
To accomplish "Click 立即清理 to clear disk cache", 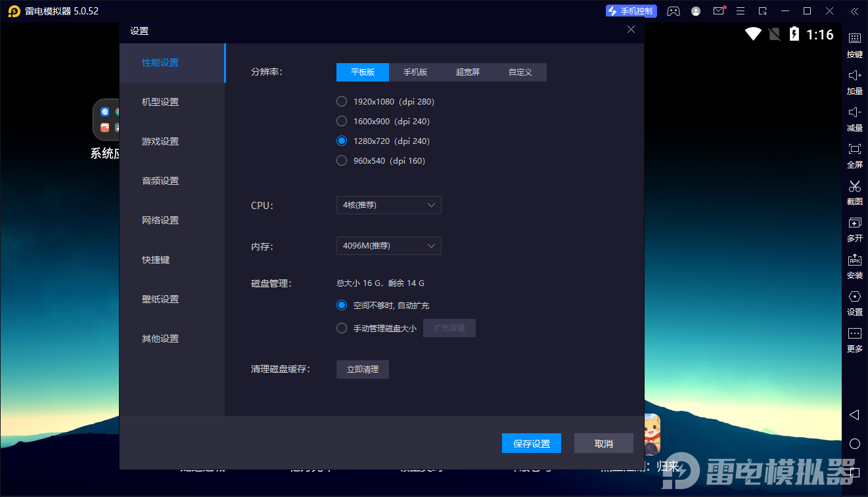I will pyautogui.click(x=363, y=369).
